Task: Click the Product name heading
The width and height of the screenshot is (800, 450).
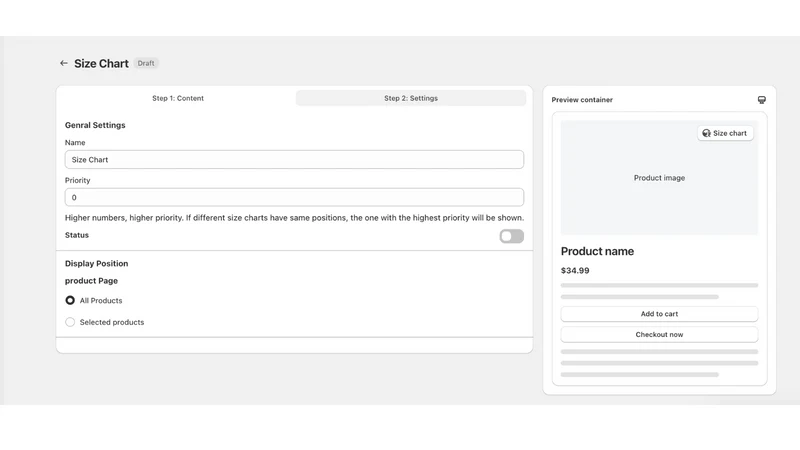Action: [x=597, y=251]
